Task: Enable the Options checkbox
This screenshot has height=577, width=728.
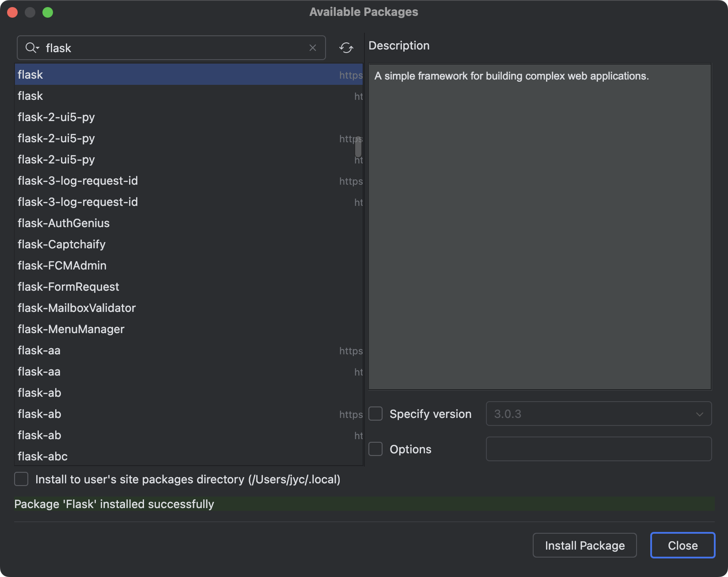Action: (x=375, y=449)
